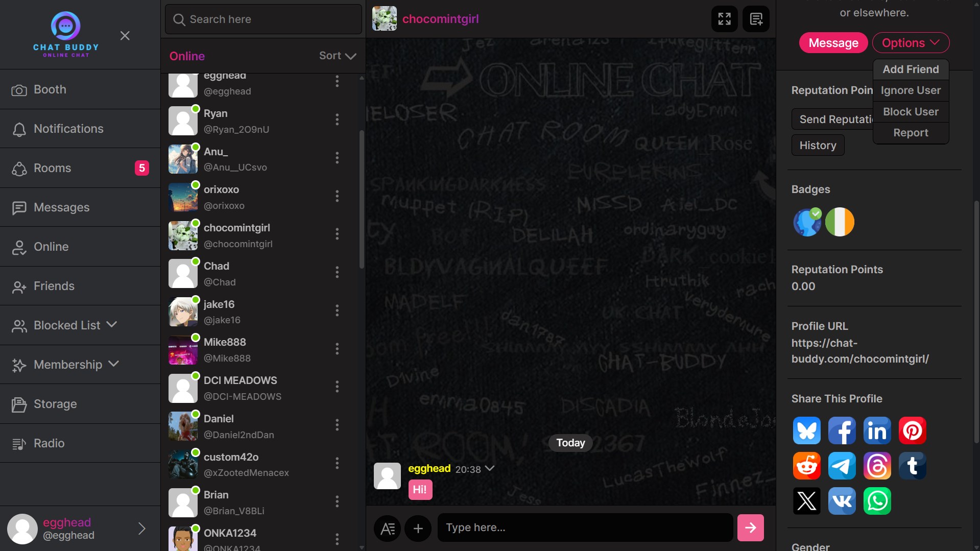980x551 pixels.
Task: Click the Message button on chocomintgirl's profile
Action: pyautogui.click(x=833, y=42)
